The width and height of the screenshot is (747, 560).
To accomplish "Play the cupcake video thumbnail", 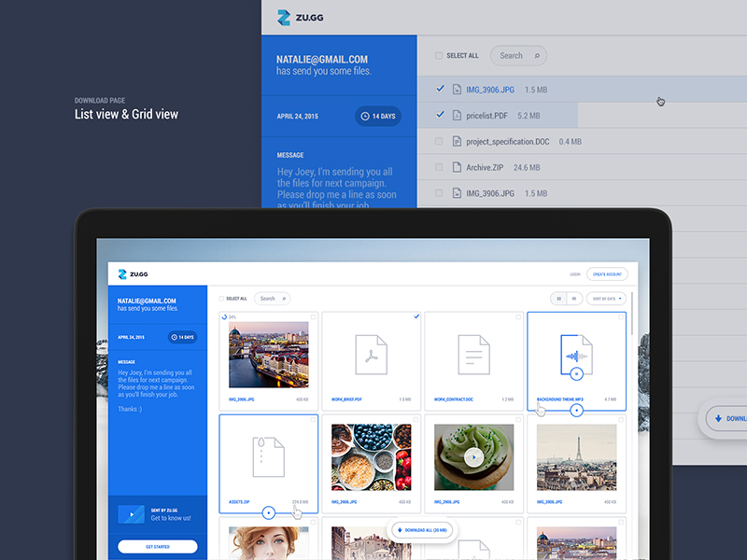I will (x=474, y=457).
